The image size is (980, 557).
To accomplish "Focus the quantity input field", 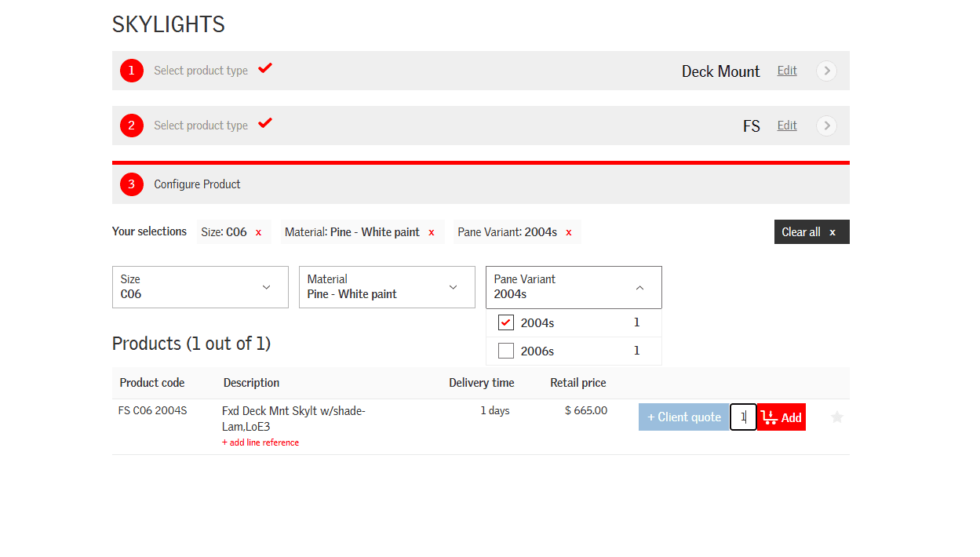I will click(x=743, y=417).
